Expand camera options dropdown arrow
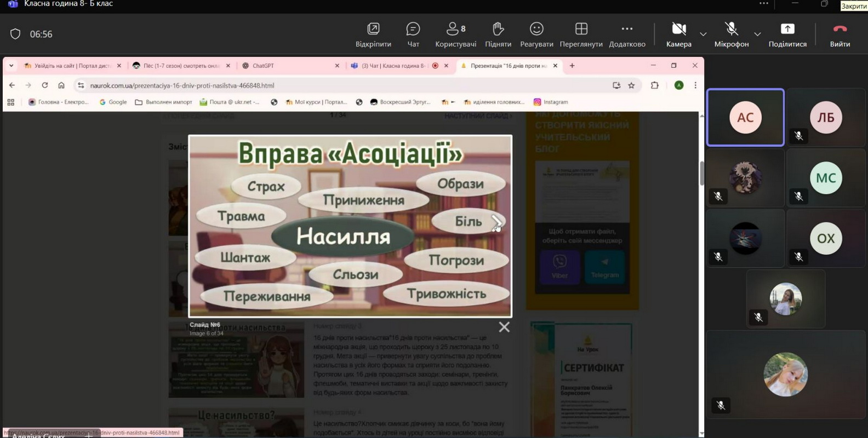Screen dimensions: 868x438 coord(703,34)
